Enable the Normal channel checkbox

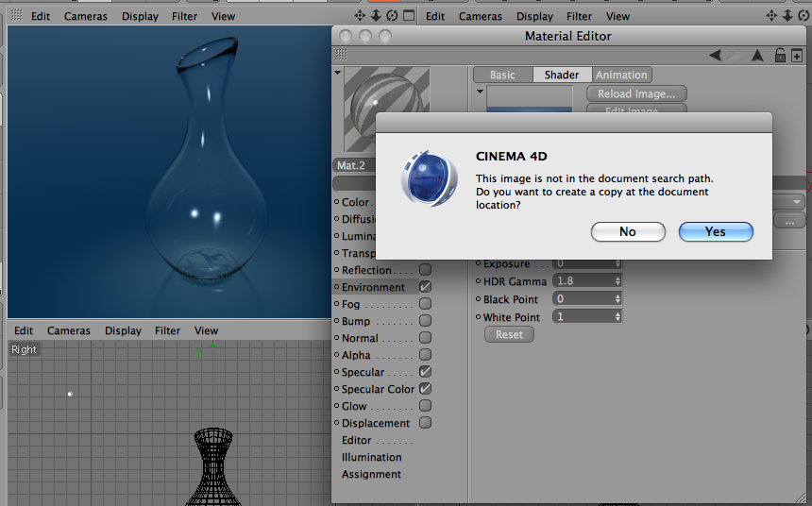(425, 338)
